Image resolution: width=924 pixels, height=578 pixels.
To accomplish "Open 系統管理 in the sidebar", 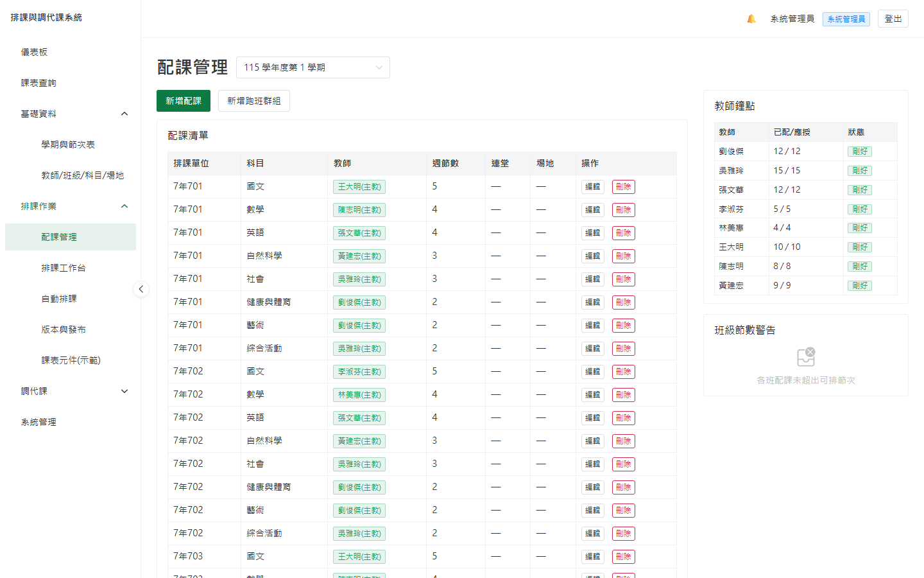I will pos(71,422).
